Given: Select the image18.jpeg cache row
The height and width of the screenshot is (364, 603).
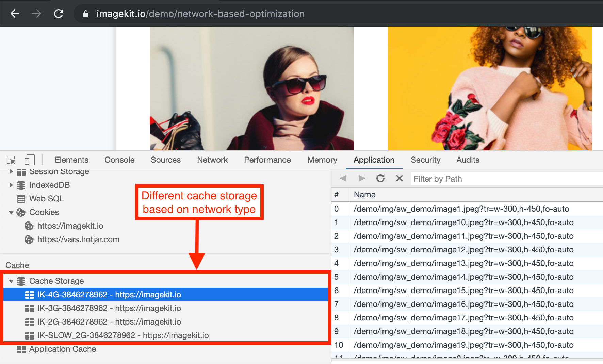Looking at the screenshot, I should (x=467, y=331).
